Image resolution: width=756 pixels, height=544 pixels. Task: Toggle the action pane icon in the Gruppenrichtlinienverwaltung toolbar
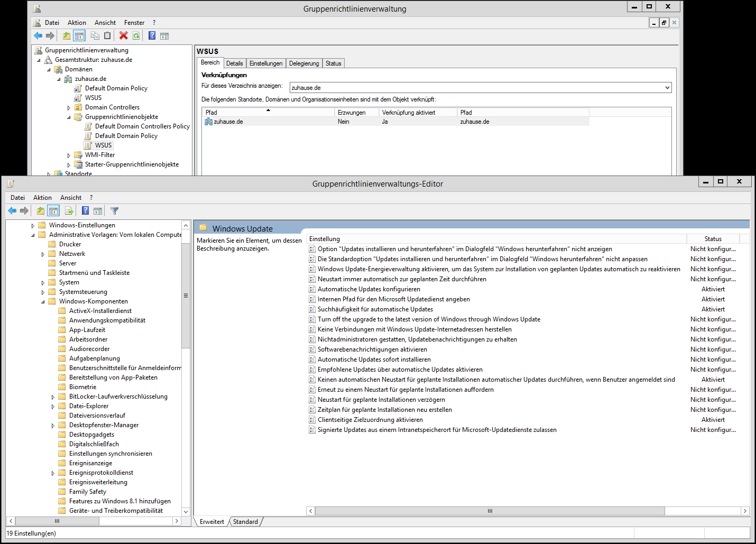(x=164, y=35)
